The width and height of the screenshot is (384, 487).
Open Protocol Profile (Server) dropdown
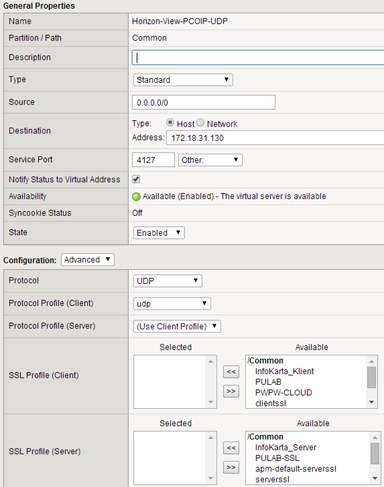pyautogui.click(x=177, y=326)
